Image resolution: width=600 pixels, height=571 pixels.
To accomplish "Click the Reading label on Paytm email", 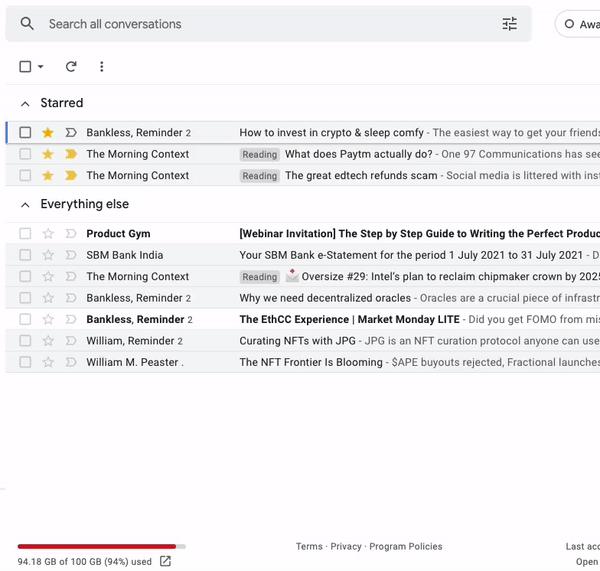I will (x=259, y=155).
